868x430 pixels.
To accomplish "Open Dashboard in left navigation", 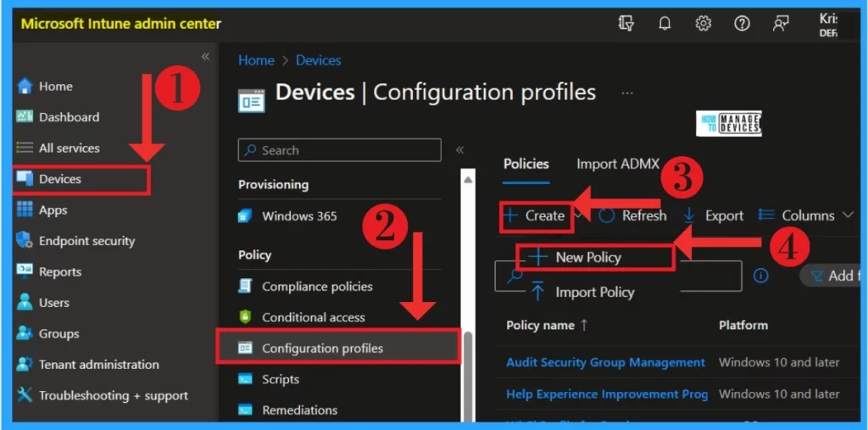I will tap(70, 118).
